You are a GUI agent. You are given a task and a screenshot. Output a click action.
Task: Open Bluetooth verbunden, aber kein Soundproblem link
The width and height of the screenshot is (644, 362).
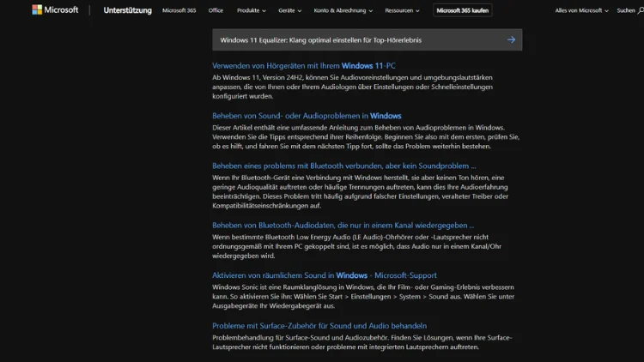pyautogui.click(x=343, y=166)
